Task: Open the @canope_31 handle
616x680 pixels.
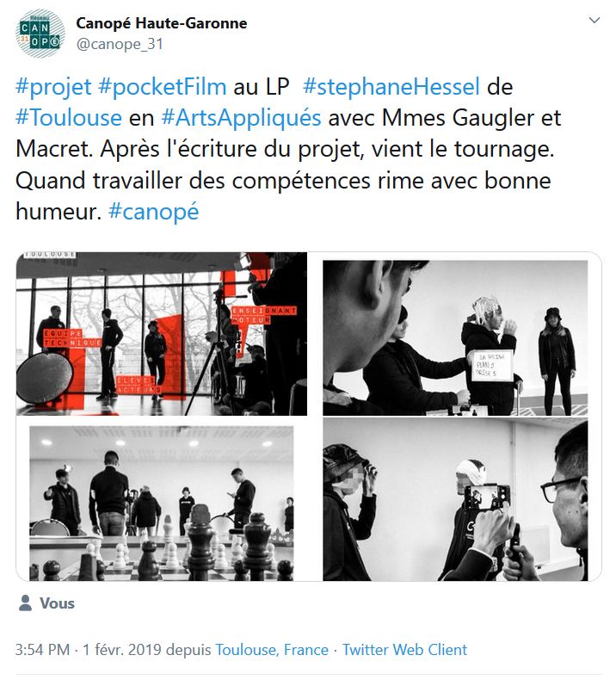Action: [x=120, y=44]
